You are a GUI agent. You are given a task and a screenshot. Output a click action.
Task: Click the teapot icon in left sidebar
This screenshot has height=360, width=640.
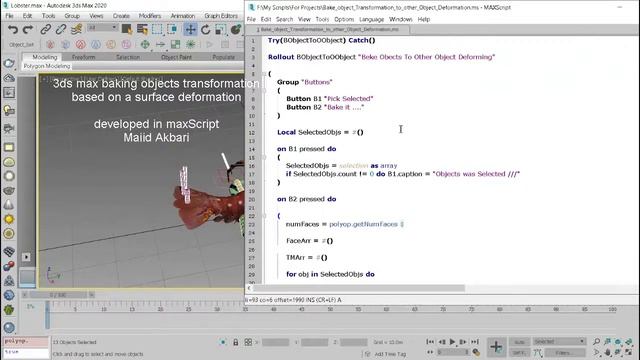point(9,63)
